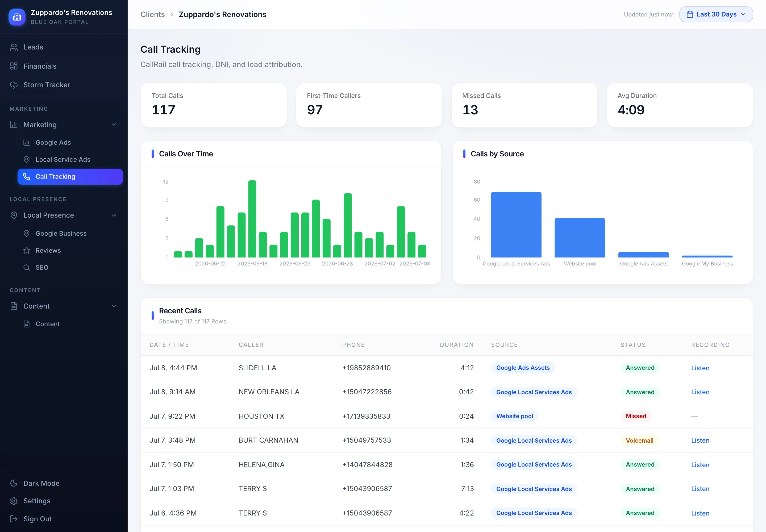Collapse the Local Presence section chevron
766x532 pixels.
coord(114,215)
